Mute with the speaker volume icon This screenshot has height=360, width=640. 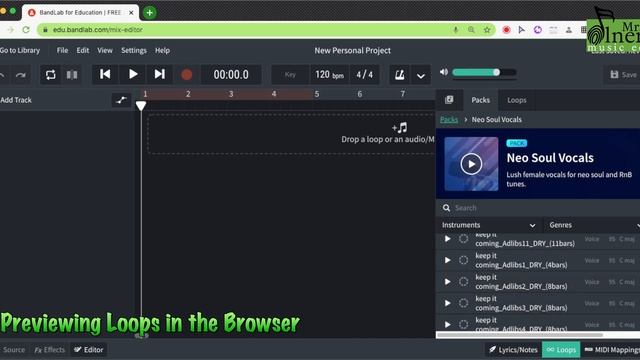[444, 72]
